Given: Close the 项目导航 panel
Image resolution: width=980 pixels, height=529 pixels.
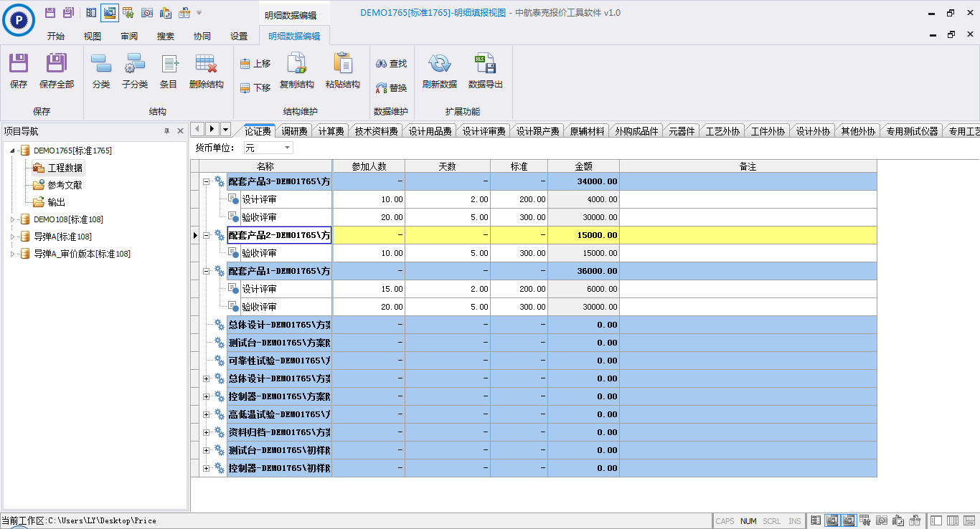Looking at the screenshot, I should coord(180,131).
